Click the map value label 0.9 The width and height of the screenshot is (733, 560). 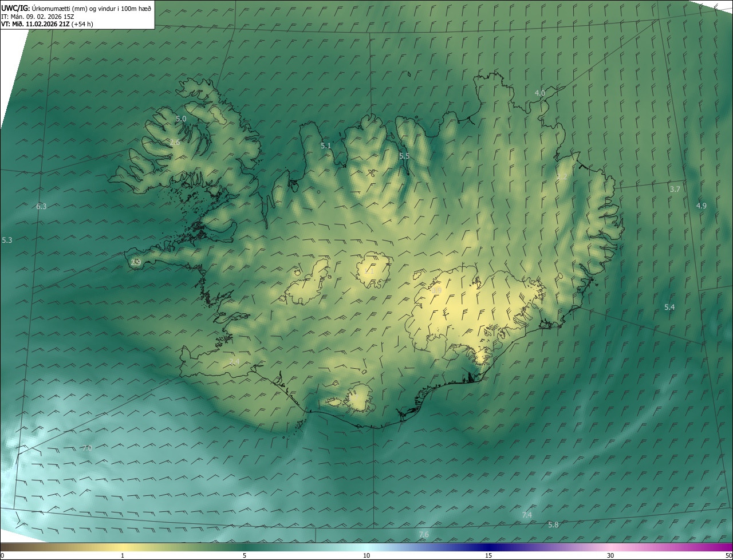pos(436,291)
